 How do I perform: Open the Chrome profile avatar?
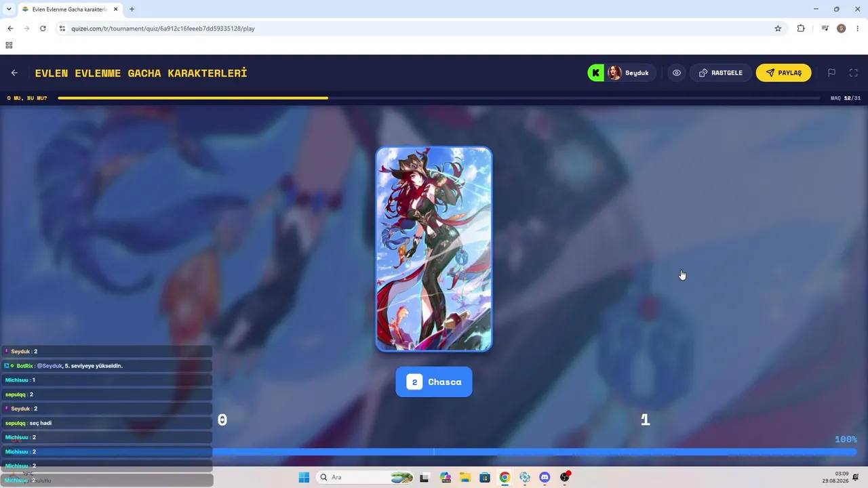(842, 28)
